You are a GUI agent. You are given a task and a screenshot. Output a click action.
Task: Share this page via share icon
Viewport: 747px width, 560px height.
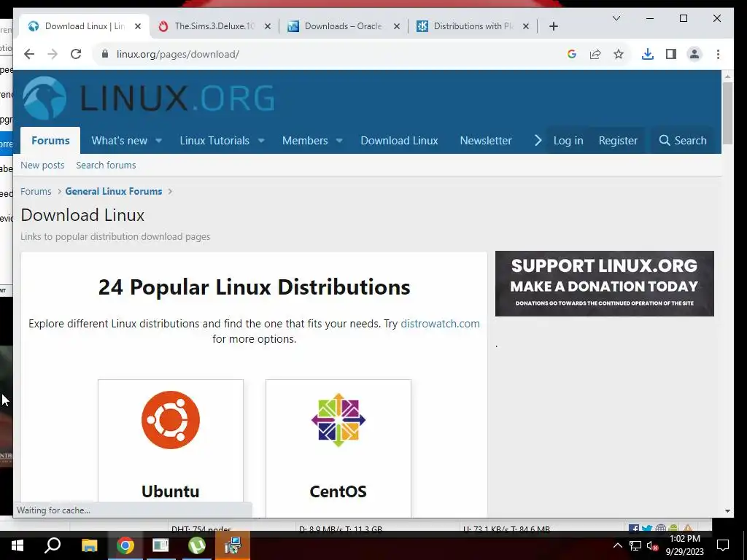(x=595, y=54)
